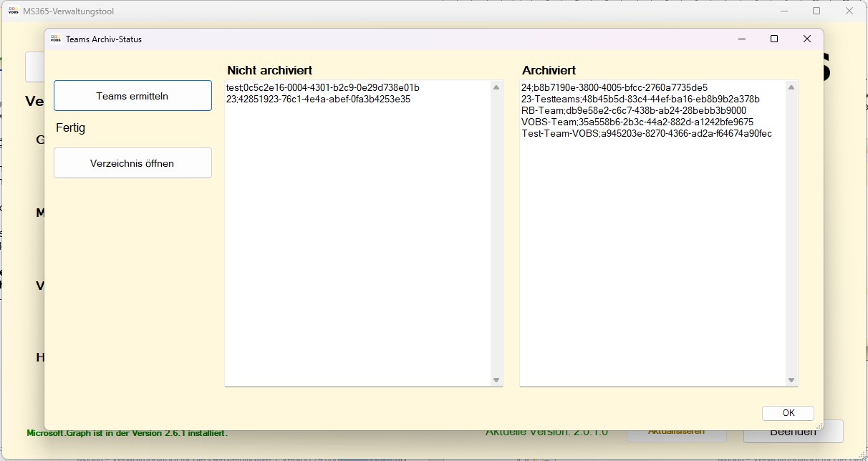Select the Test-Team-VOBS archived entry

pos(647,134)
